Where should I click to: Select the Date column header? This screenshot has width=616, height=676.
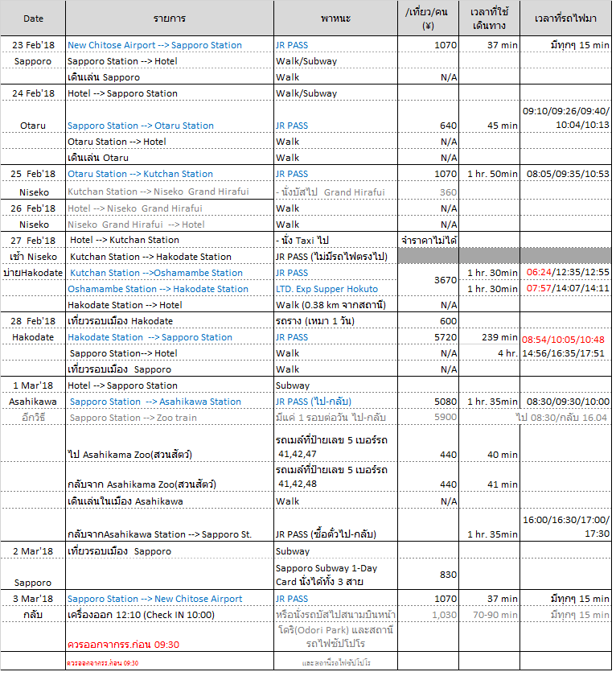(33, 18)
